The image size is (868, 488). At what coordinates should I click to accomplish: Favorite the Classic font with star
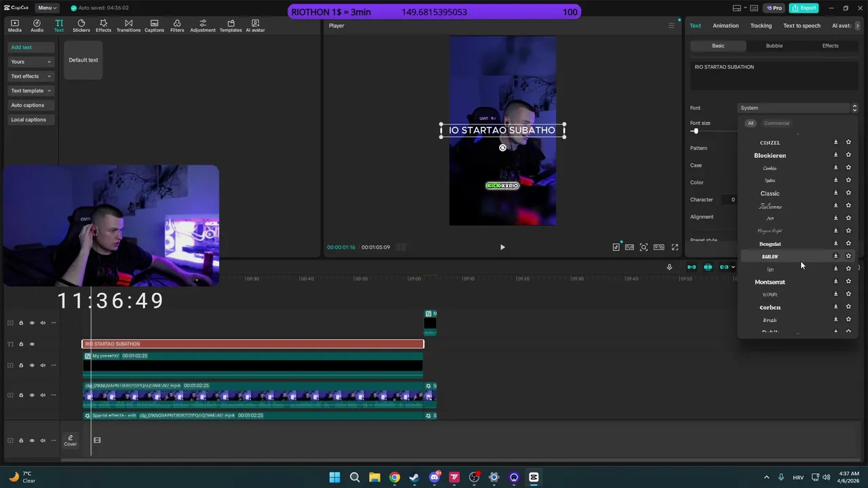pos(848,193)
